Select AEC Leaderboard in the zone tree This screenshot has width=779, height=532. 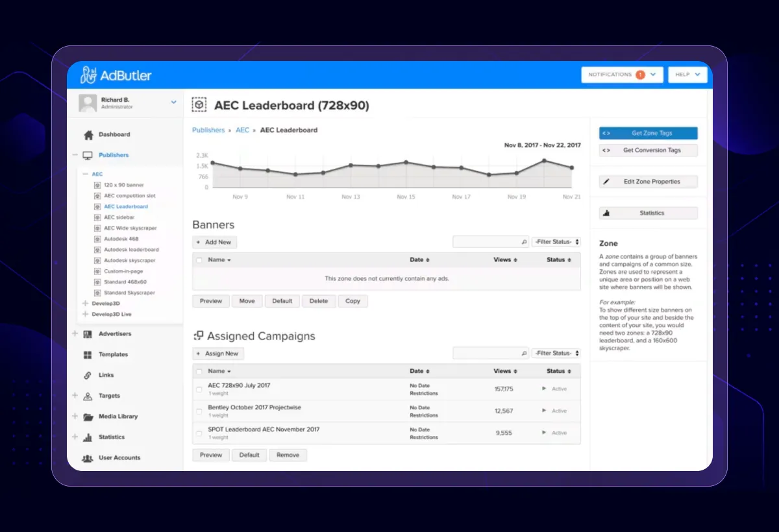[126, 207]
